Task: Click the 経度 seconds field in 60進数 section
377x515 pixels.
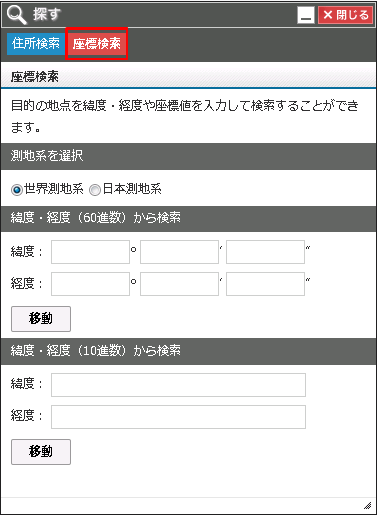Action: click(x=265, y=284)
